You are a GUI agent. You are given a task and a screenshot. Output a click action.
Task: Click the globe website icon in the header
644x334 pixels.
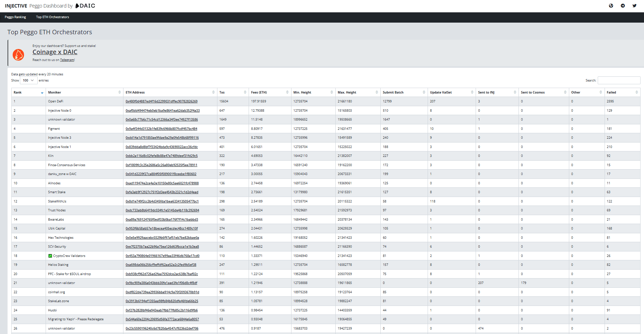pyautogui.click(x=611, y=6)
